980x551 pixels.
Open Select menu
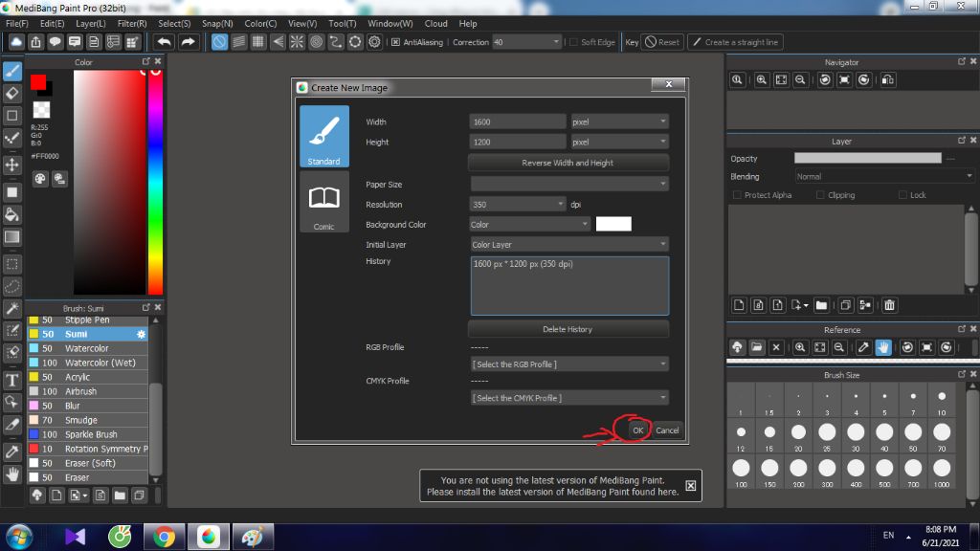click(174, 23)
